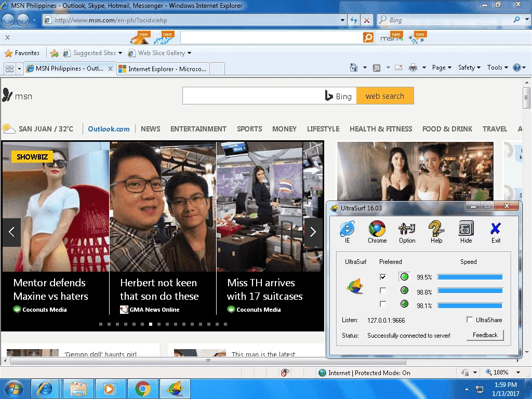Enable the UltraShare checkbox
Viewport: 532px width, 399px height.
[x=470, y=320]
